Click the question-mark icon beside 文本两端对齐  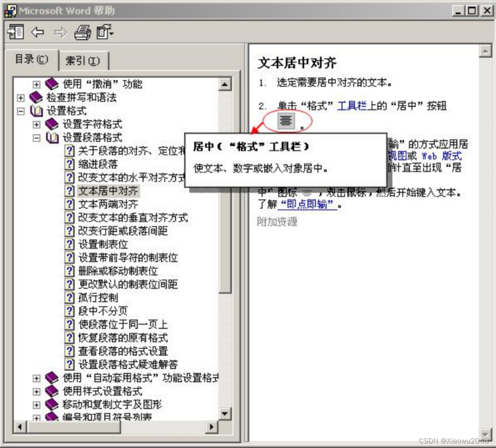[x=69, y=204]
